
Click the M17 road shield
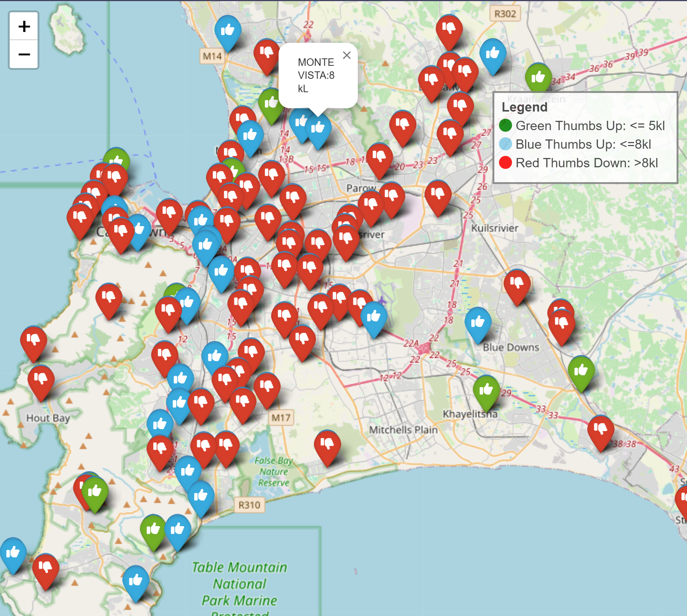[x=281, y=418]
